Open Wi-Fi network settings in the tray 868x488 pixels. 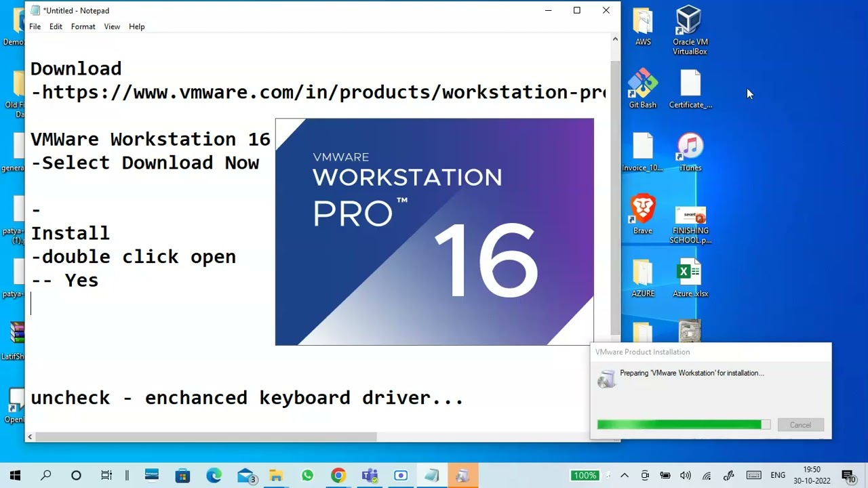707,476
